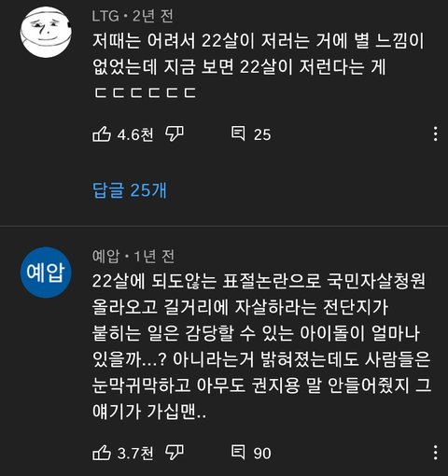This screenshot has height=476, width=448.
Task: Open LTG channel via username text
Action: point(105,16)
